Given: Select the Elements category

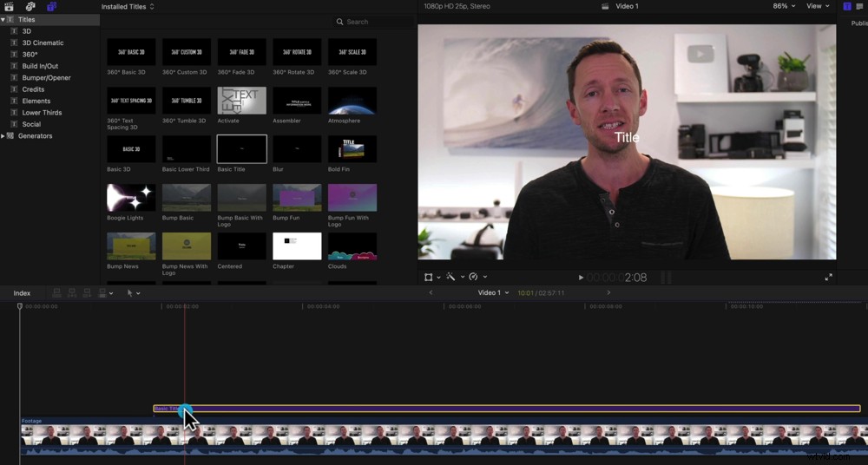Looking at the screenshot, I should [x=36, y=101].
